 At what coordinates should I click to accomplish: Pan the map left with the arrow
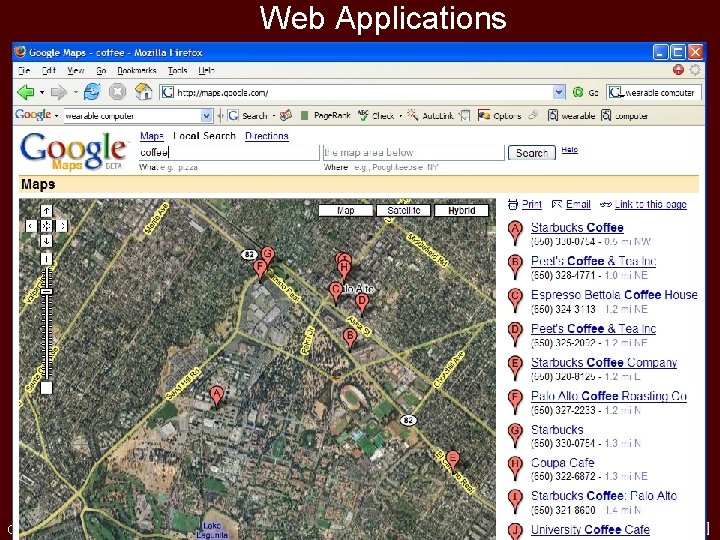click(x=31, y=226)
